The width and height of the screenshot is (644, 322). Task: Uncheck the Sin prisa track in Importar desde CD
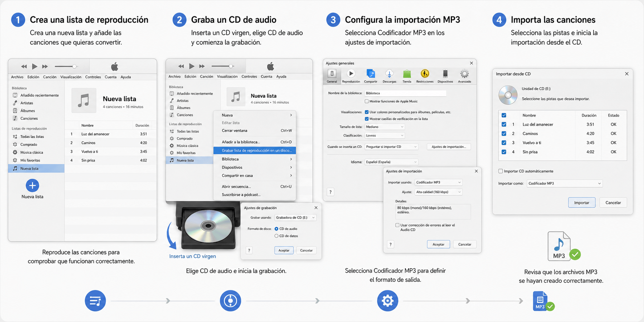coord(504,152)
